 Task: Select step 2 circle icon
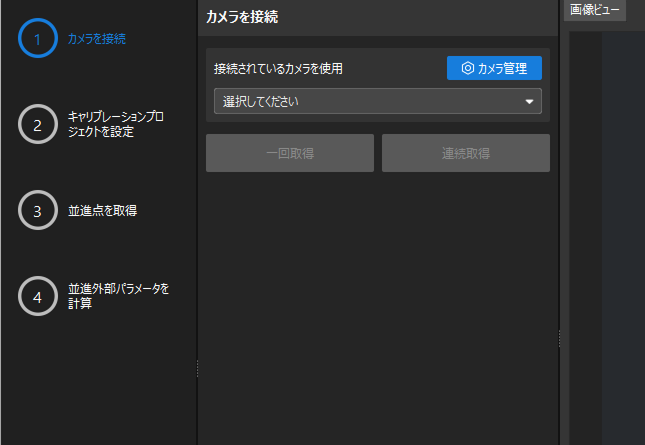point(38,124)
